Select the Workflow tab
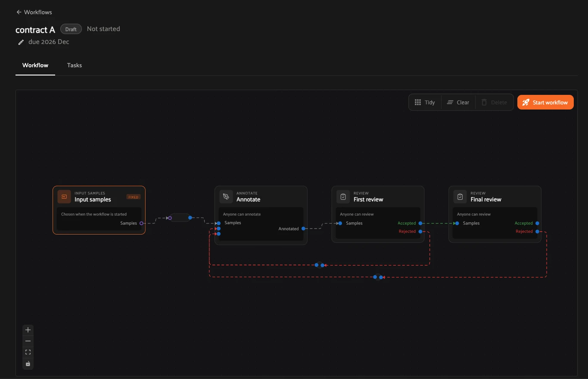The height and width of the screenshot is (379, 588). point(35,65)
